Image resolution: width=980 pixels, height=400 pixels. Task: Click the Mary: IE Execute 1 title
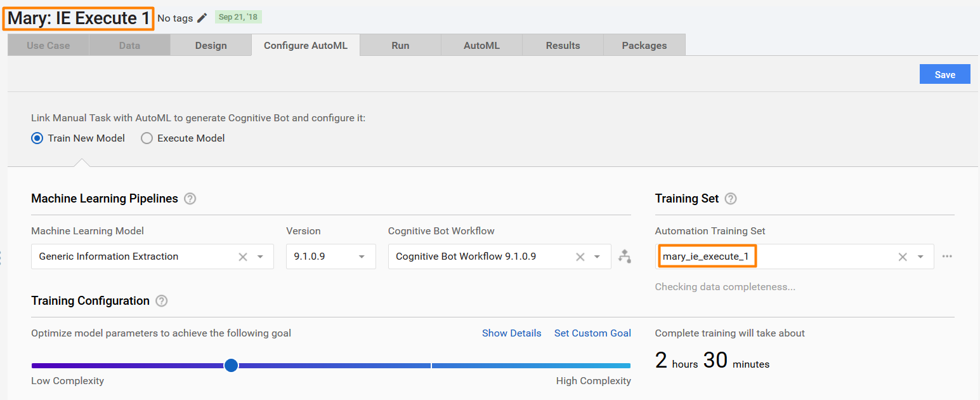point(79,18)
